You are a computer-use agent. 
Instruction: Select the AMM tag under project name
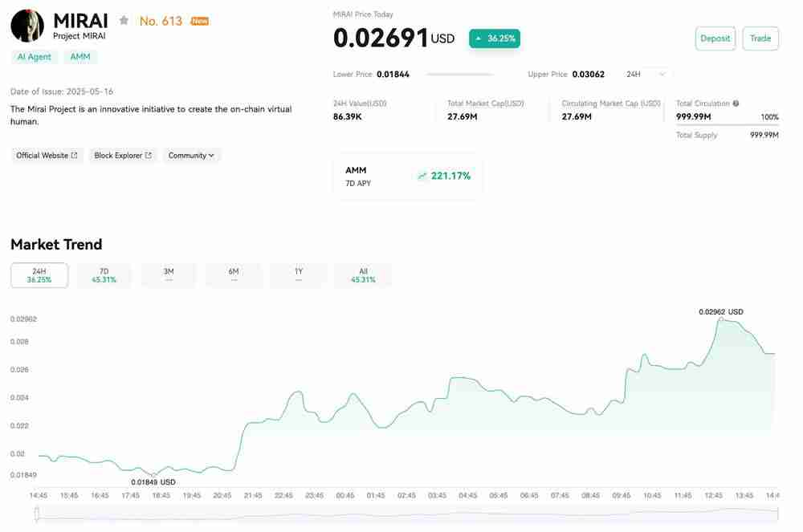(80, 57)
